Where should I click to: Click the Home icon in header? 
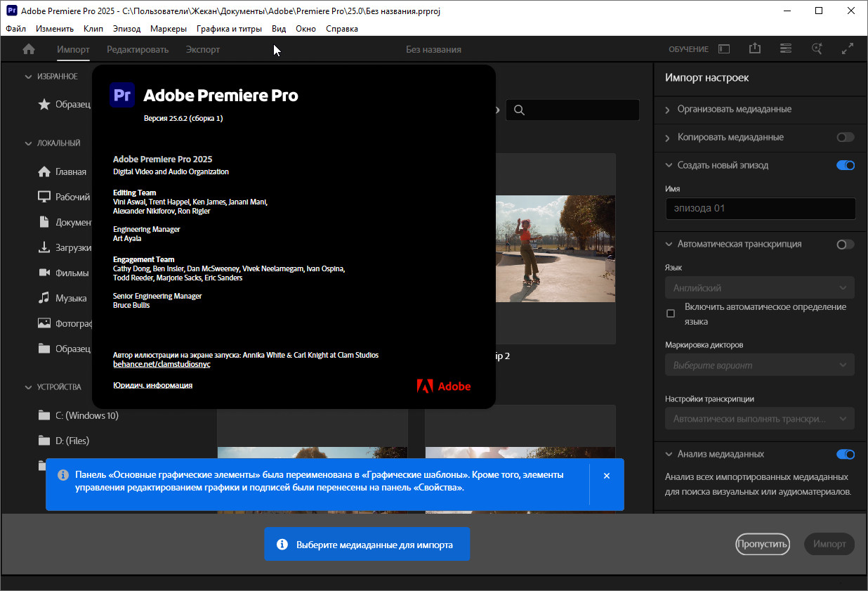click(29, 49)
